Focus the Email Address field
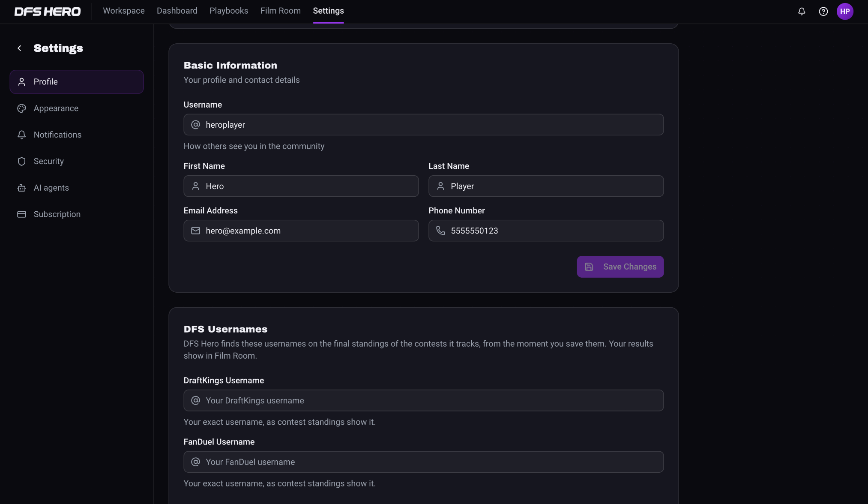Viewport: 868px width, 504px height. pyautogui.click(x=301, y=231)
